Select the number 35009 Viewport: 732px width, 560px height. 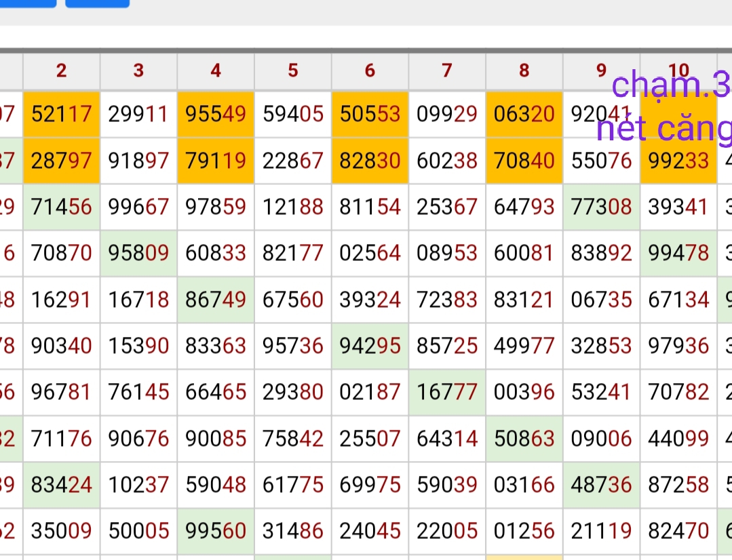click(x=61, y=531)
